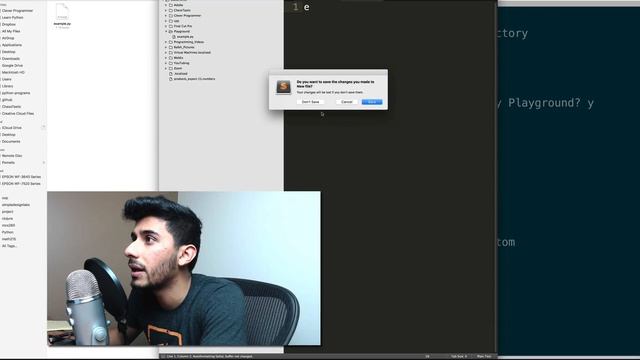Open Clever Programmer in Finder sidebar favorites
The width and height of the screenshot is (640, 360).
tap(17, 11)
